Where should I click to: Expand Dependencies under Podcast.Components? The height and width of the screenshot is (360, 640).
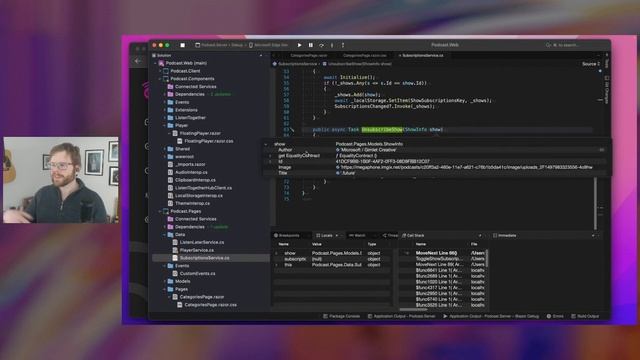click(165, 94)
